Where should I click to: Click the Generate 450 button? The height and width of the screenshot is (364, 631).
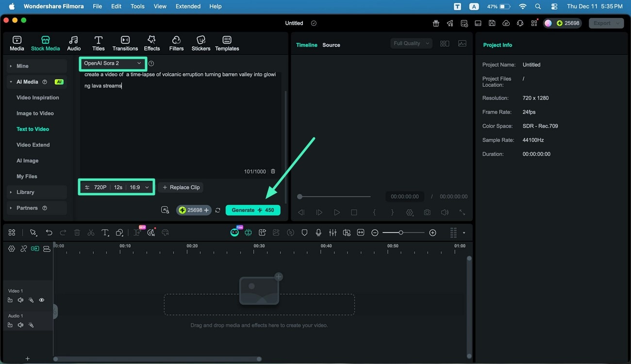pos(253,210)
